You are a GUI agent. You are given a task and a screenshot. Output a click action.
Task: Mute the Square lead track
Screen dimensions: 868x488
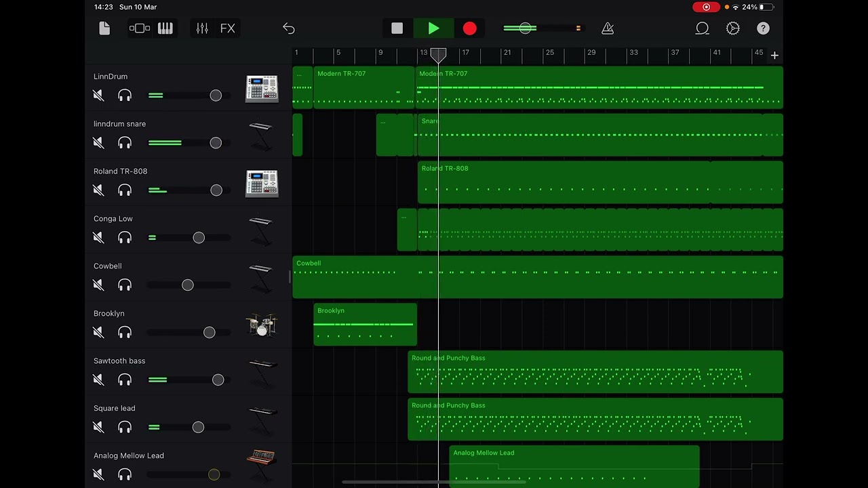[x=99, y=428]
